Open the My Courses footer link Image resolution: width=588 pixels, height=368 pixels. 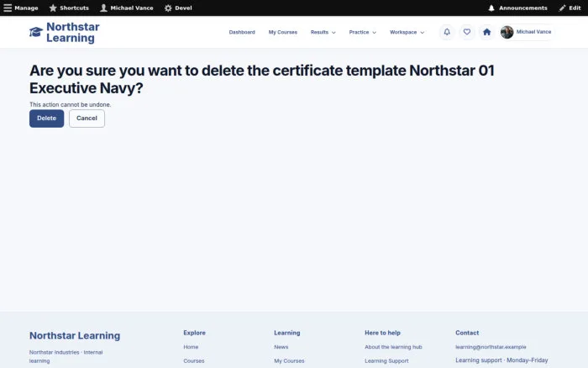[289, 361]
